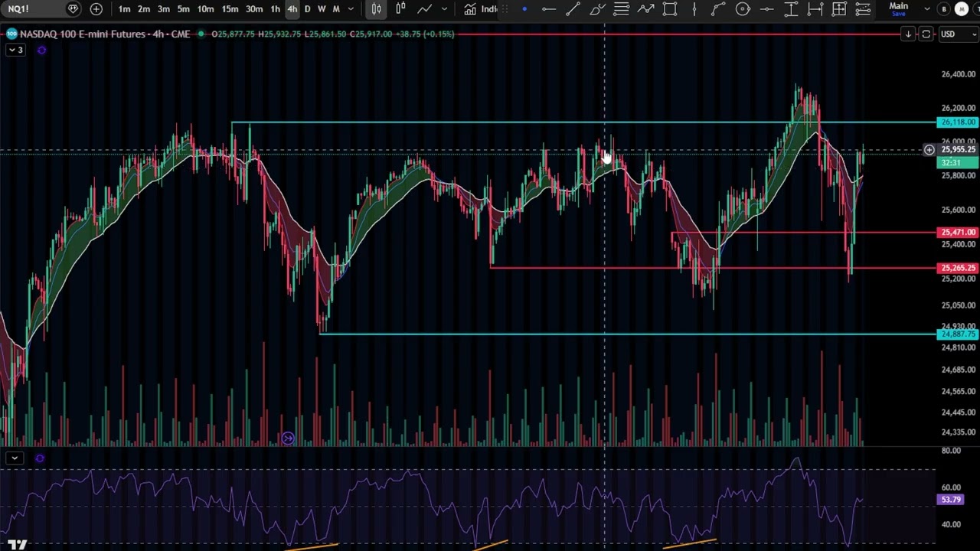Select the line chart style icon

coord(425,9)
